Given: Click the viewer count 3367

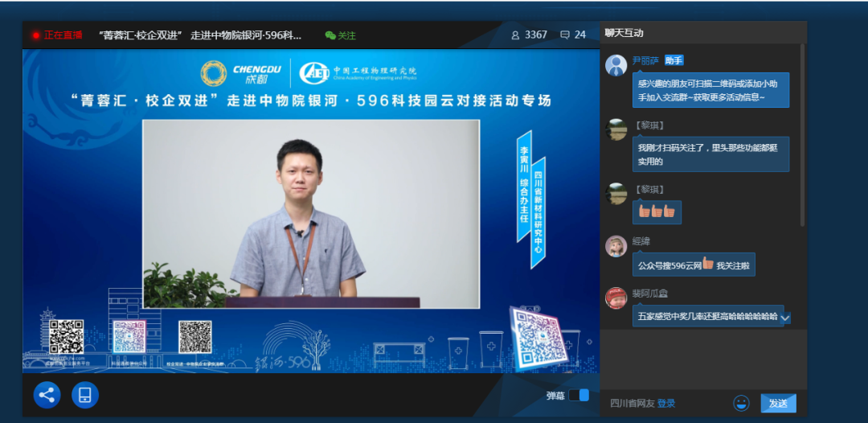Looking at the screenshot, I should pos(536,35).
